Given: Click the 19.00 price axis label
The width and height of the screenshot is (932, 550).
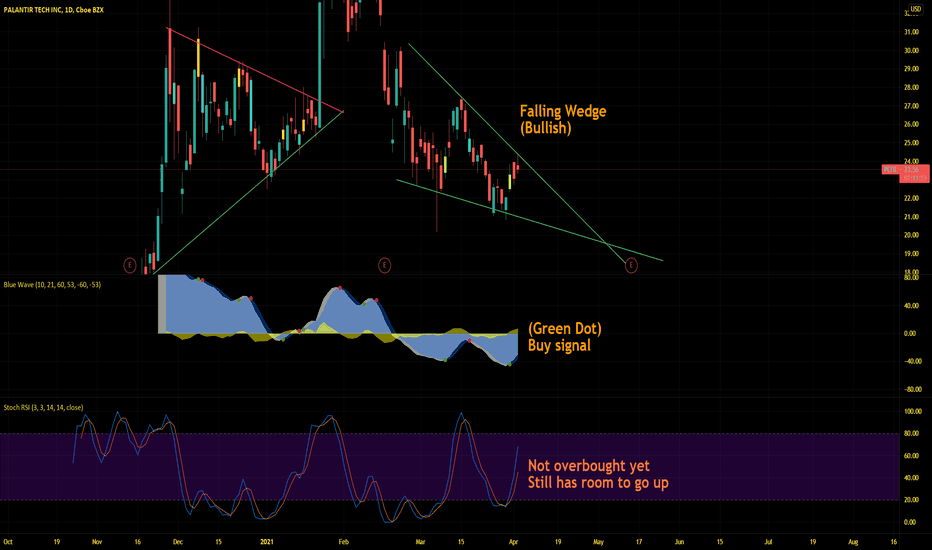Looking at the screenshot, I should click(911, 253).
